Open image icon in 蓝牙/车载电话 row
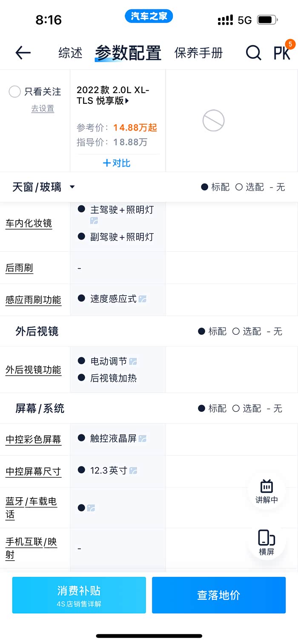This screenshot has width=298, height=644. click(x=91, y=508)
